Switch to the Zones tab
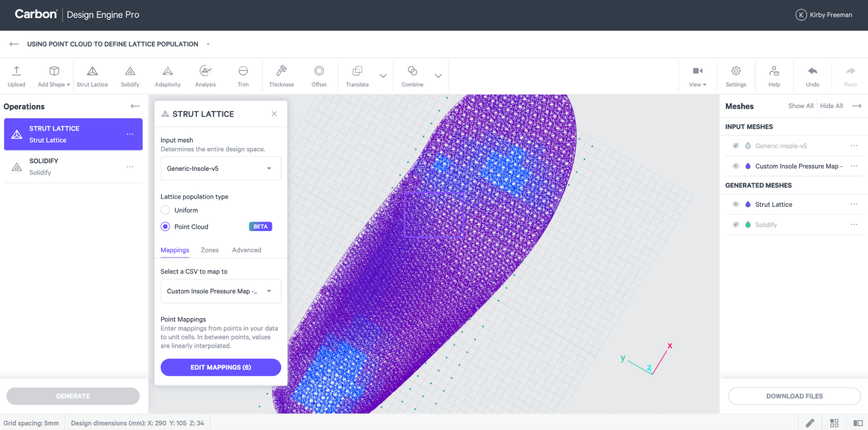868x430 pixels. [x=210, y=250]
